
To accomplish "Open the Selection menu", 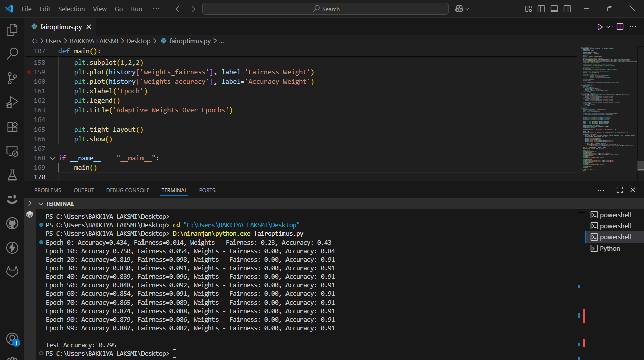I will coord(71,9).
